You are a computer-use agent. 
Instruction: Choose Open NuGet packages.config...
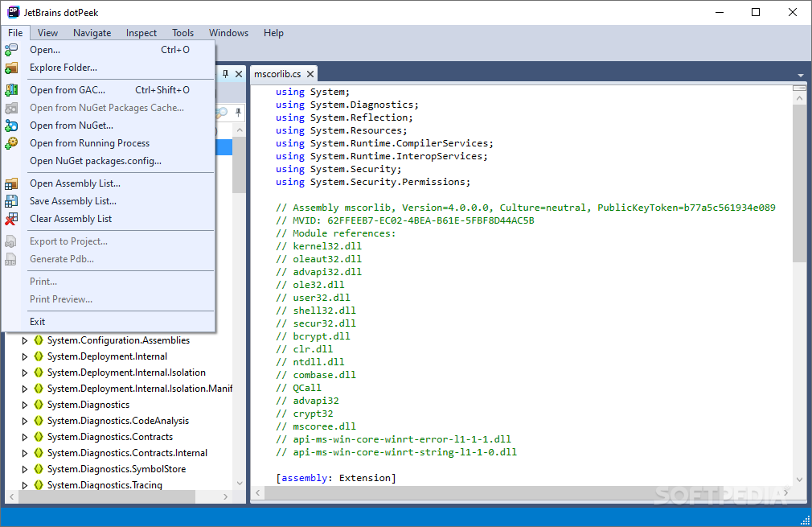[109, 161]
